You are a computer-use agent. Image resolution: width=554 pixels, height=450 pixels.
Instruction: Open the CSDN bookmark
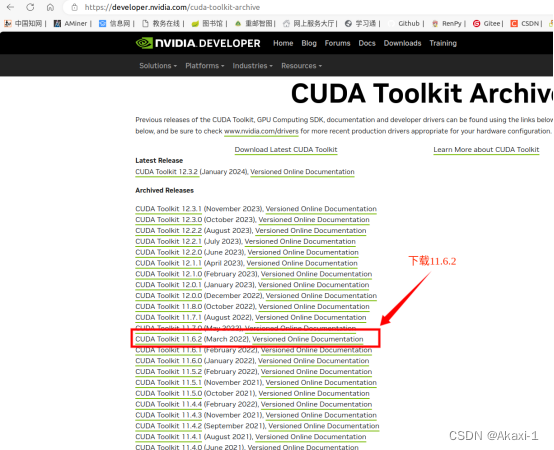coord(525,23)
